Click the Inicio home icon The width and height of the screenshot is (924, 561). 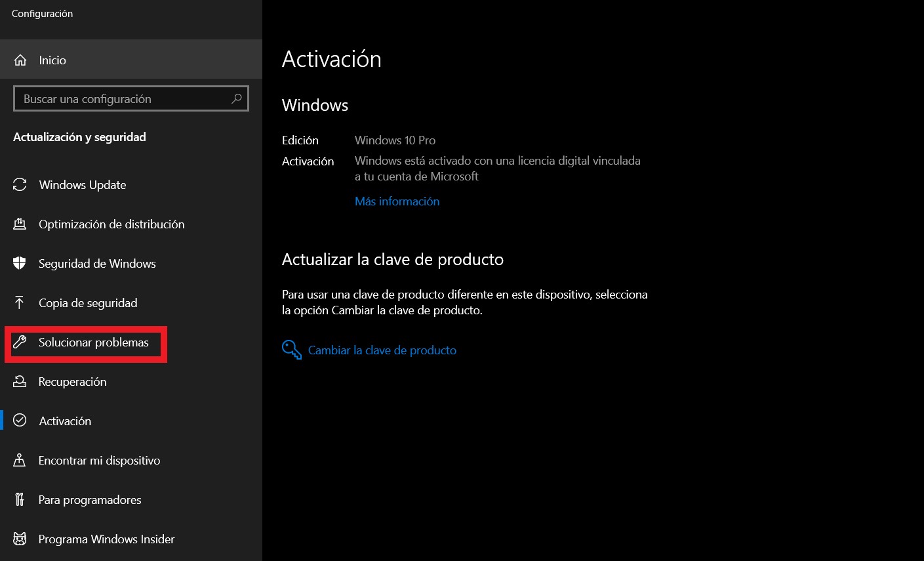pos(20,60)
